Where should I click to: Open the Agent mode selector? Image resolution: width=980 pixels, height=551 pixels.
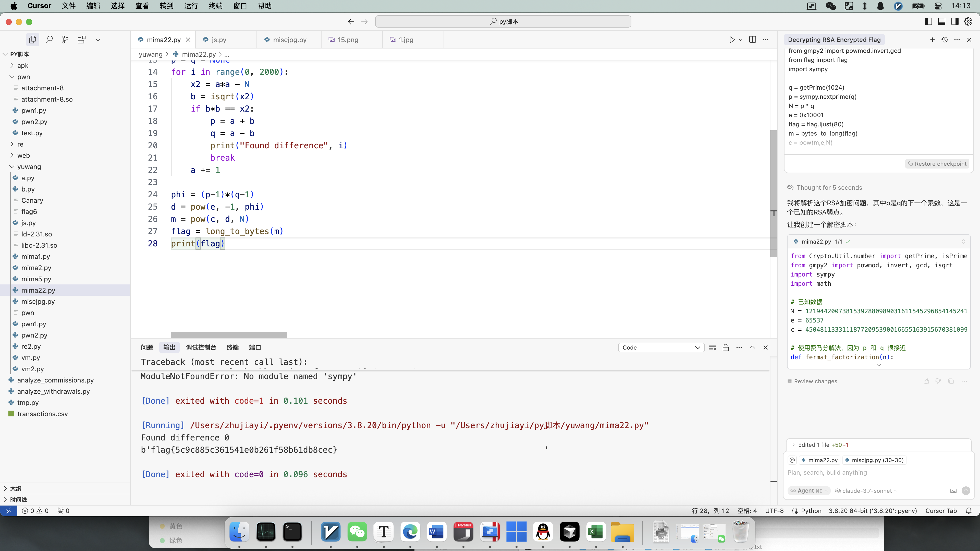point(809,491)
